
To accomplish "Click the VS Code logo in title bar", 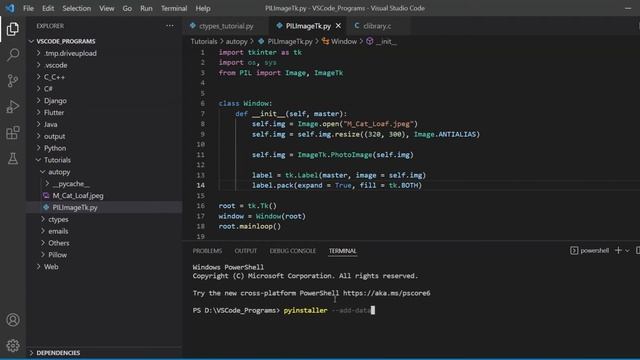I will 10,8.
